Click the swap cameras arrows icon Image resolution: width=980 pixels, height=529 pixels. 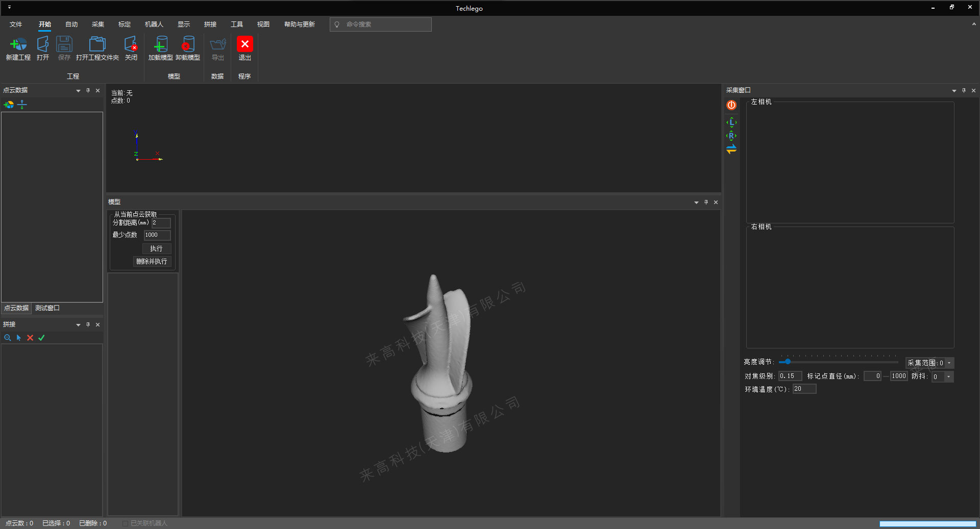pos(731,149)
